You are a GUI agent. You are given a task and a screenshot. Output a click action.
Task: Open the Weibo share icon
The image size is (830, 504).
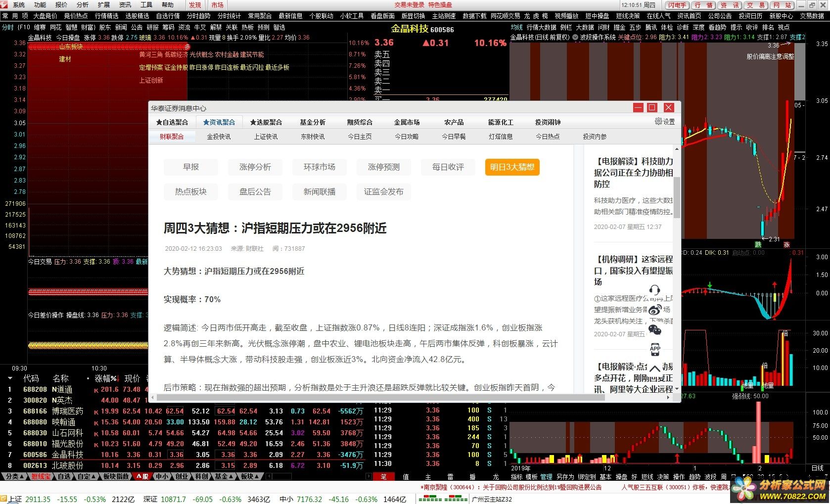click(x=654, y=310)
